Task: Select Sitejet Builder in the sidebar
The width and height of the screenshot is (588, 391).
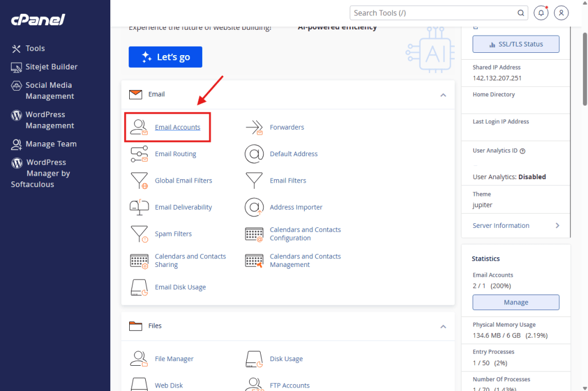Action: (x=51, y=67)
